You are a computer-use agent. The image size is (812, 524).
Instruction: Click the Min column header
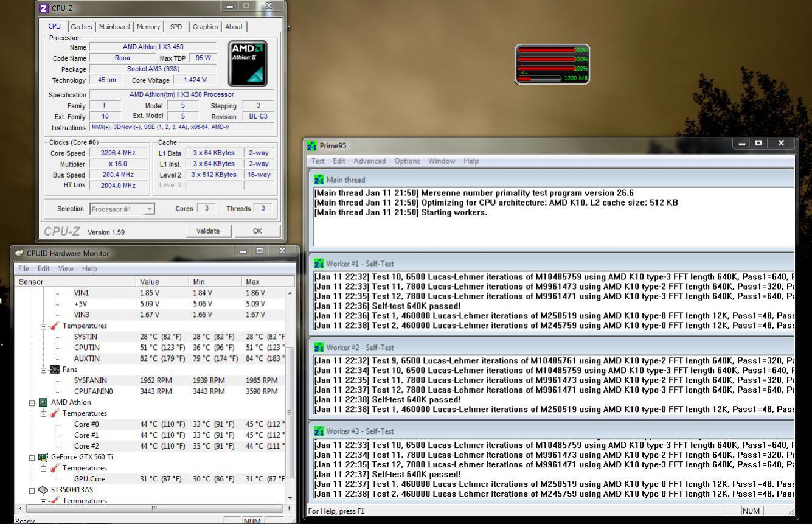point(215,282)
